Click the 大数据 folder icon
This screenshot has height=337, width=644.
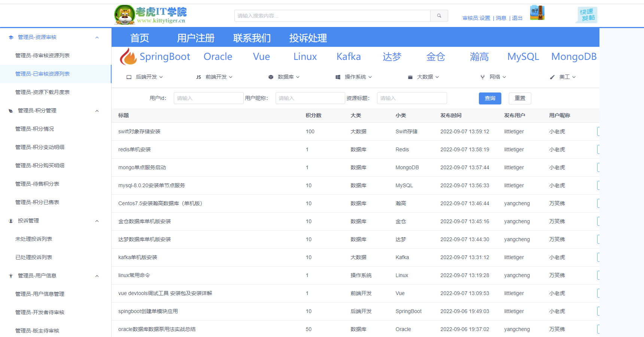(x=410, y=77)
